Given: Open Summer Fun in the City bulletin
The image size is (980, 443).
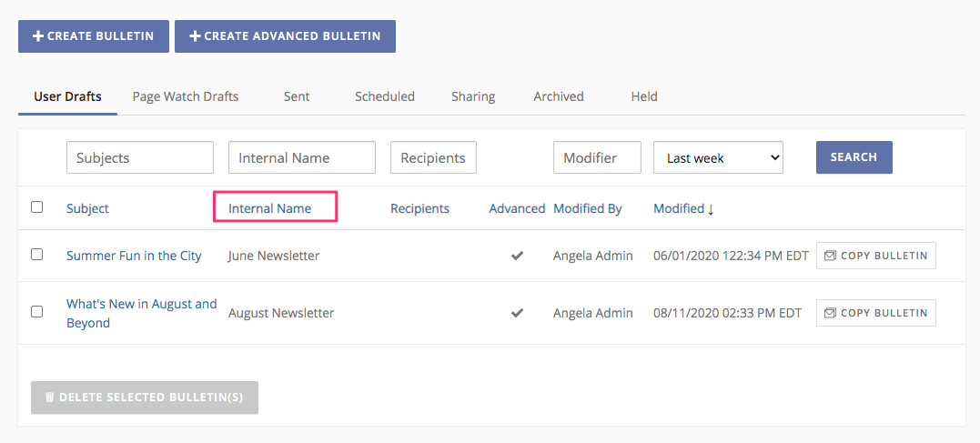Looking at the screenshot, I should click(134, 256).
